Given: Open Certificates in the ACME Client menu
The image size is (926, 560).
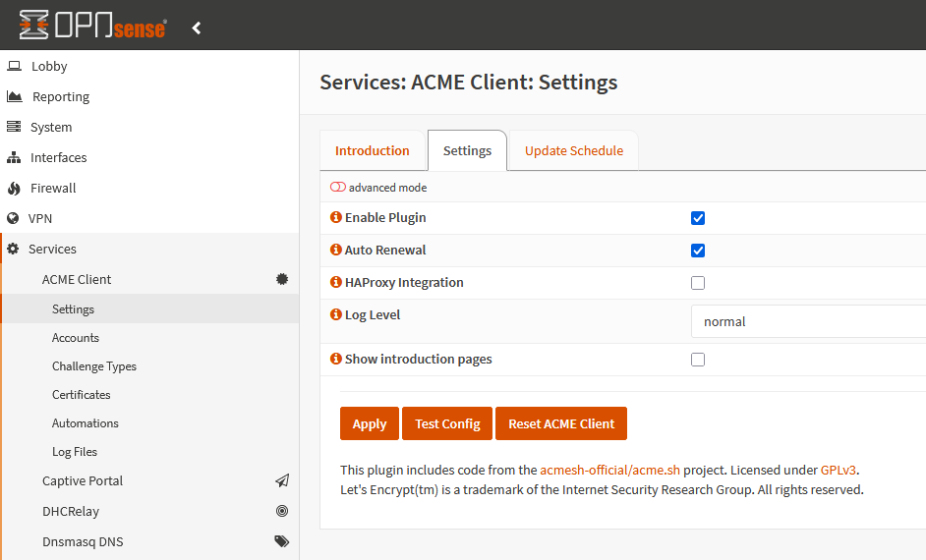Looking at the screenshot, I should pos(82,395).
